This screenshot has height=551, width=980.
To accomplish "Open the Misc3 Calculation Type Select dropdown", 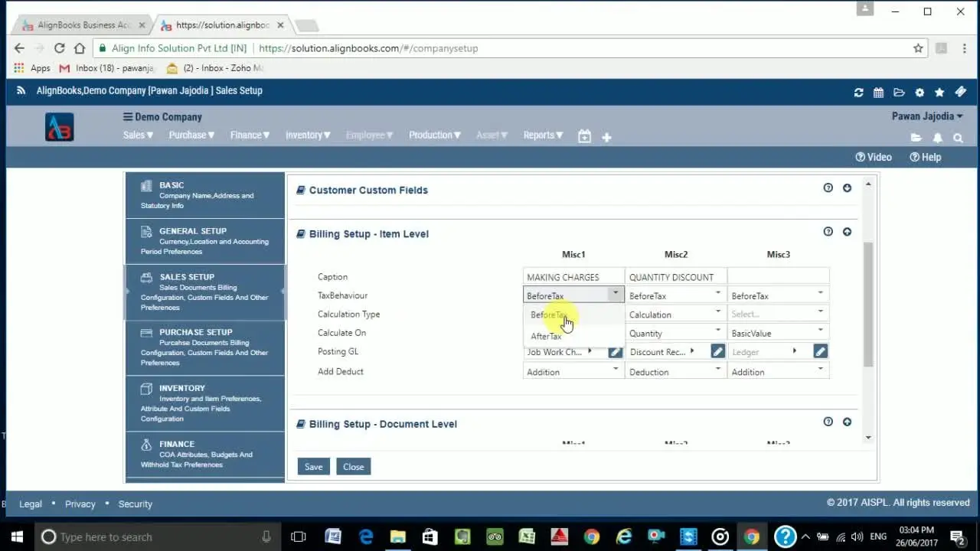I will [x=778, y=314].
